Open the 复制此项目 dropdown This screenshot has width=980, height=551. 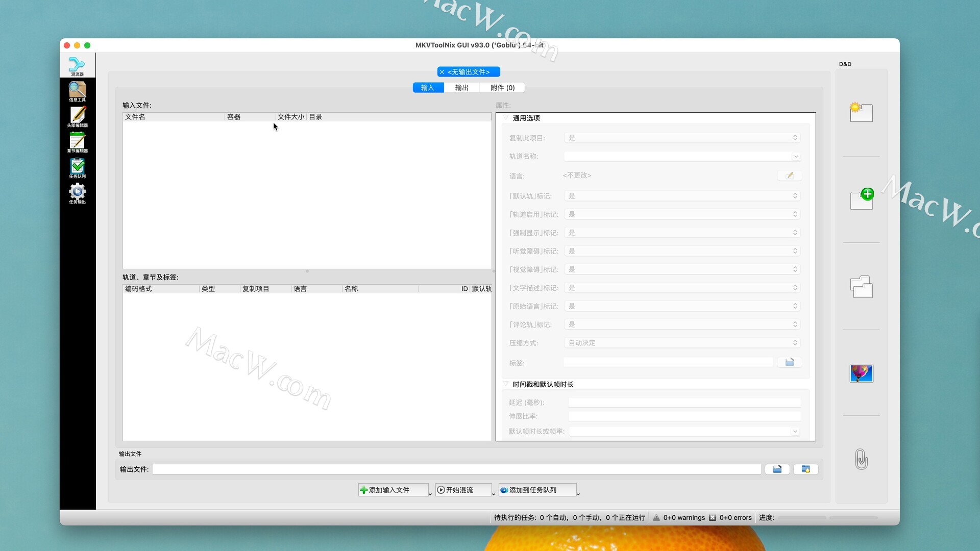pos(682,138)
